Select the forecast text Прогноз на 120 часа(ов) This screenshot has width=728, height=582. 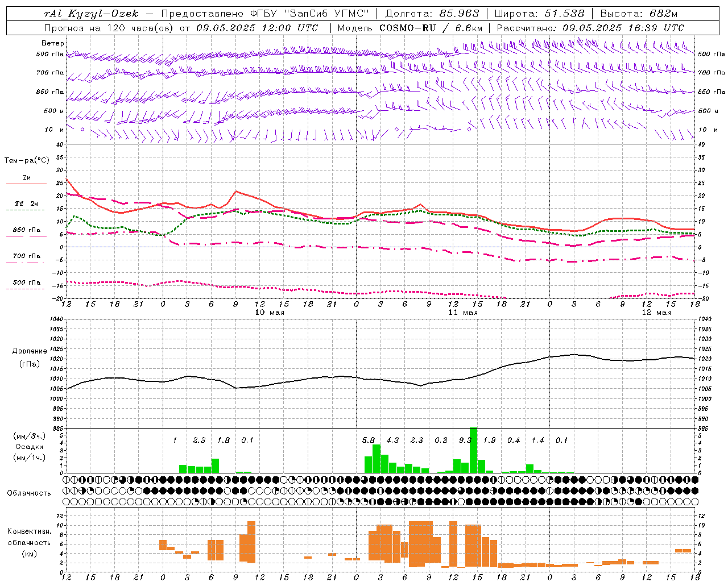(109, 28)
